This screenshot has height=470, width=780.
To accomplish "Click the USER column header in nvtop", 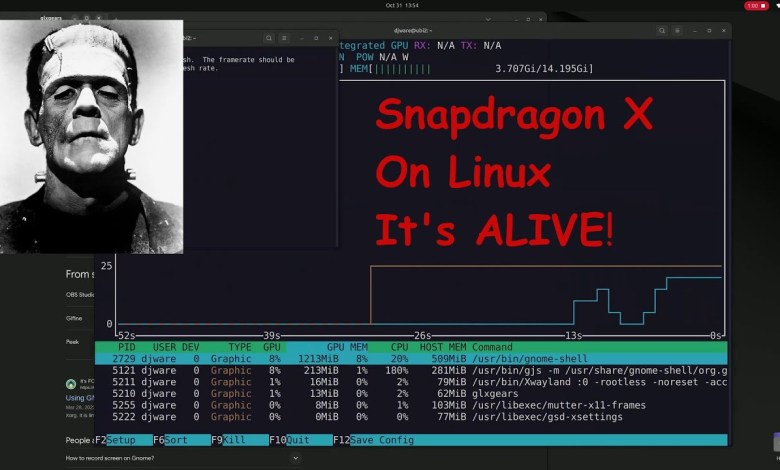I will (164, 347).
